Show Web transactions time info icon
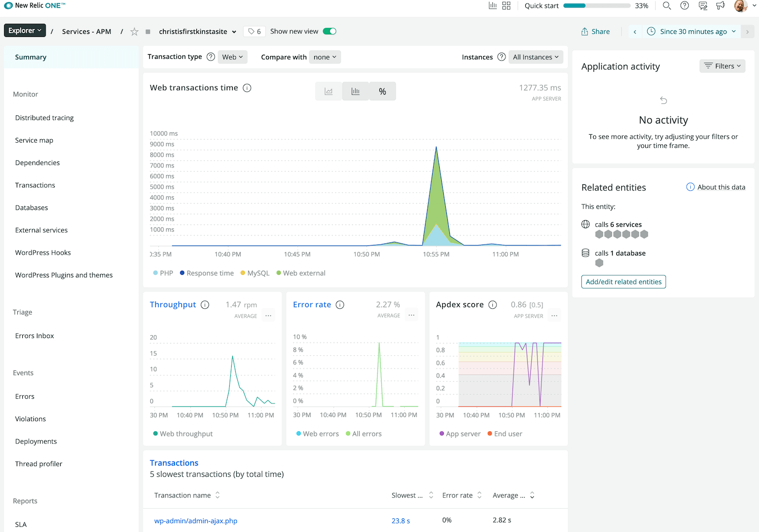Screen dimensions: 759x532 [x=247, y=88]
